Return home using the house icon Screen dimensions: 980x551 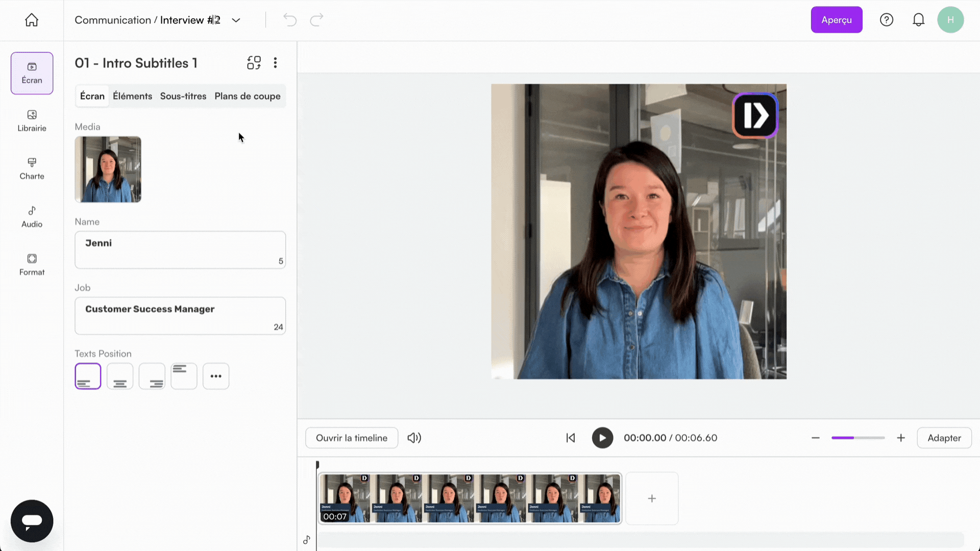coord(31,20)
